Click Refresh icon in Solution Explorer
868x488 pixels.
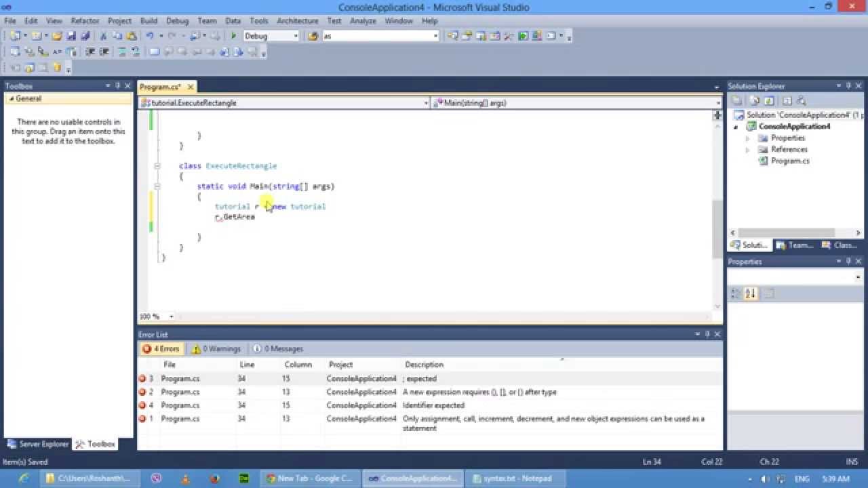[769, 100]
